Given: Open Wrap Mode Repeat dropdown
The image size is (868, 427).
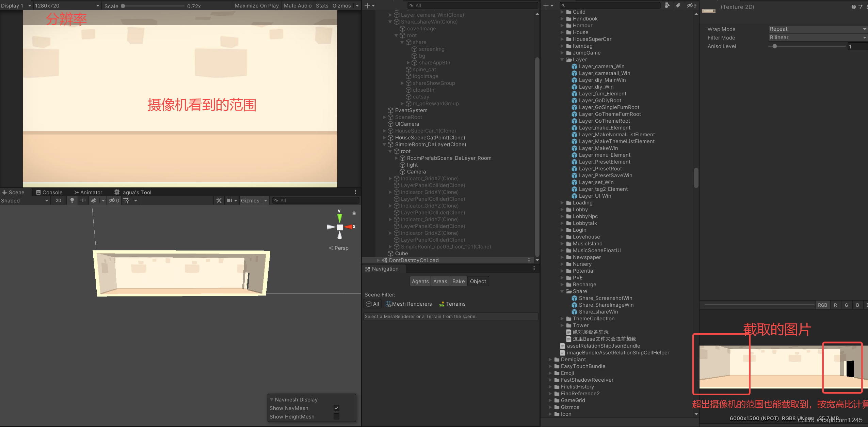Looking at the screenshot, I should pyautogui.click(x=817, y=29).
